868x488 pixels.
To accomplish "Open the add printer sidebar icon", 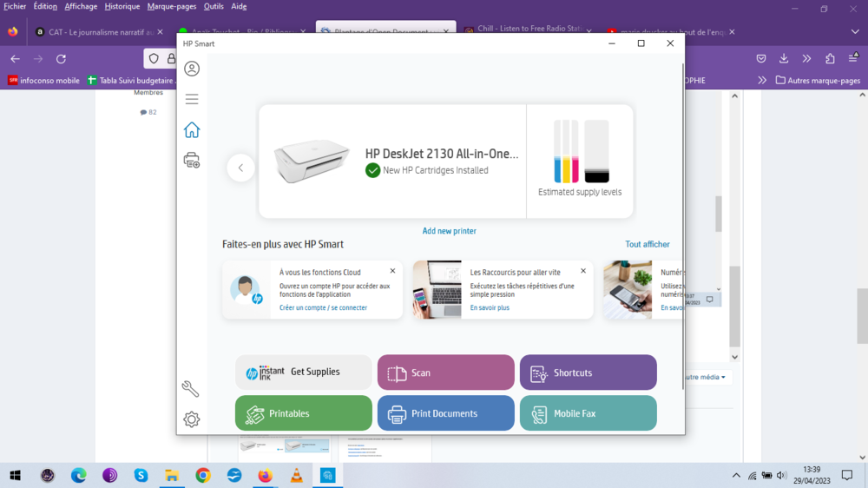I will click(192, 160).
